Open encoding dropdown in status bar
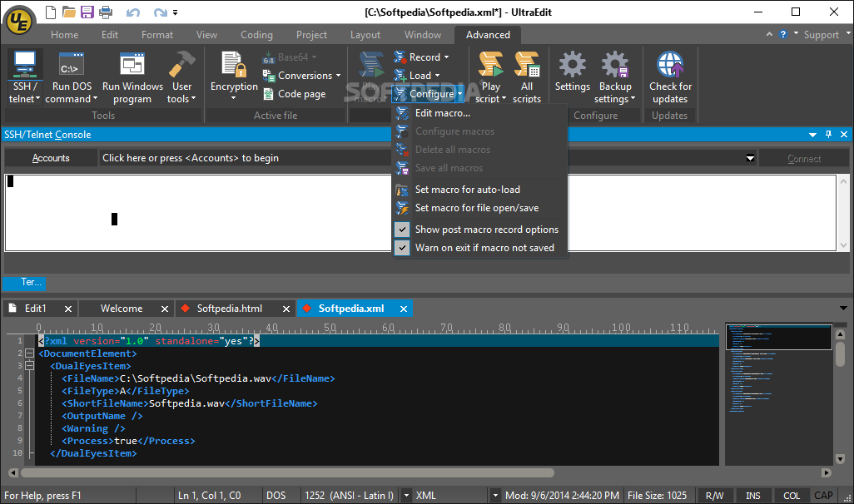 click(405, 496)
